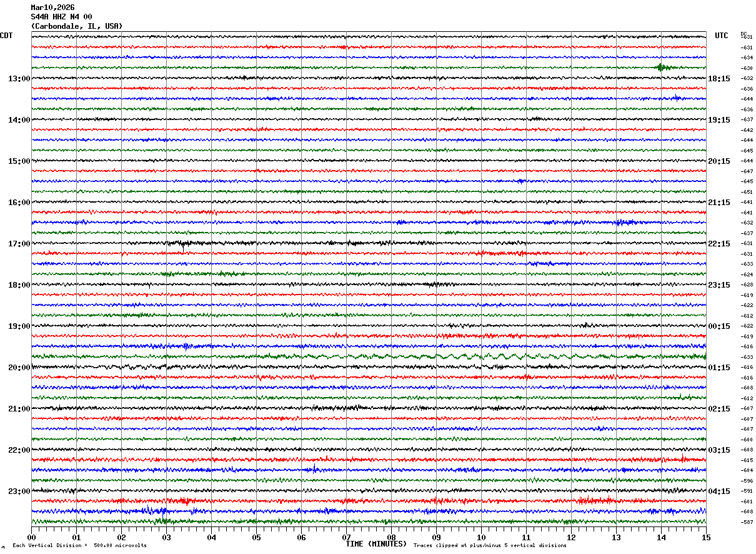Click minute tick label '03' on time axis
Viewport: 756px width, 554px height.
coord(166,537)
